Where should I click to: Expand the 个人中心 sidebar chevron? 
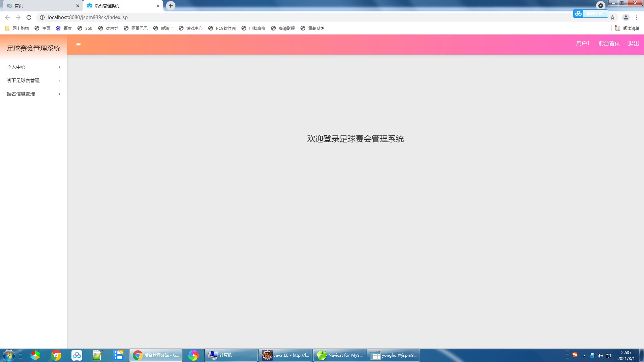pyautogui.click(x=60, y=67)
